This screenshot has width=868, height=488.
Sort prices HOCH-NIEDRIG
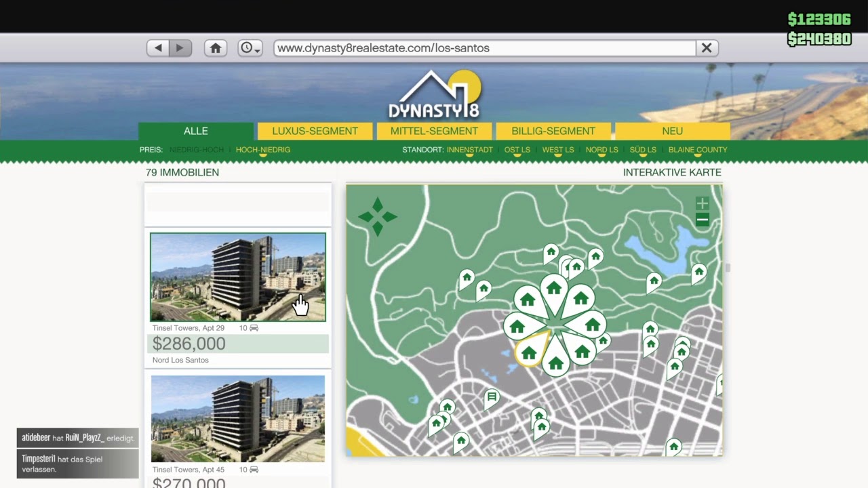coord(263,150)
